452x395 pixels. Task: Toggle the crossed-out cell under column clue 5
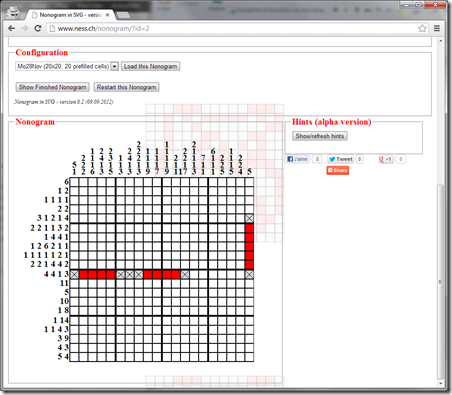pyautogui.click(x=249, y=218)
